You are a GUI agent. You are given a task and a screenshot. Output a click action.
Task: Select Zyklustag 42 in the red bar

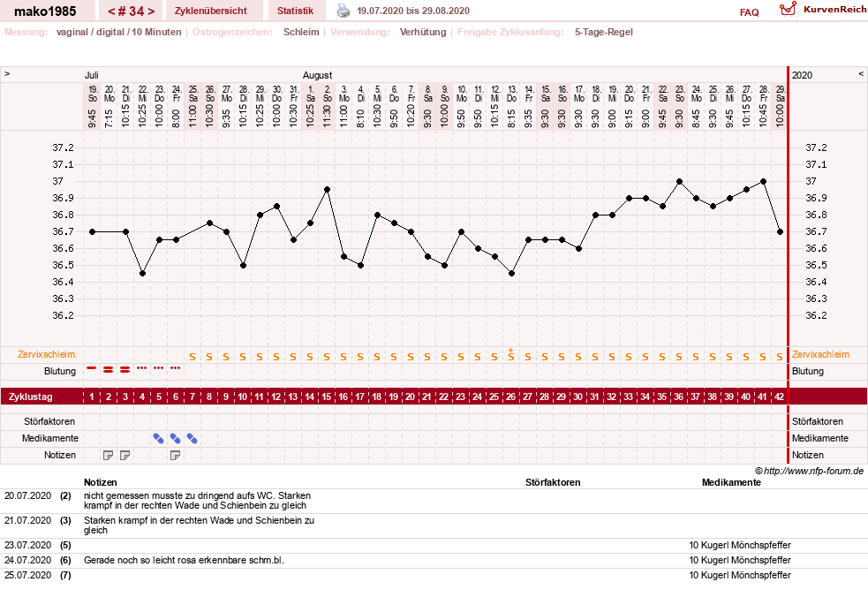tap(780, 397)
